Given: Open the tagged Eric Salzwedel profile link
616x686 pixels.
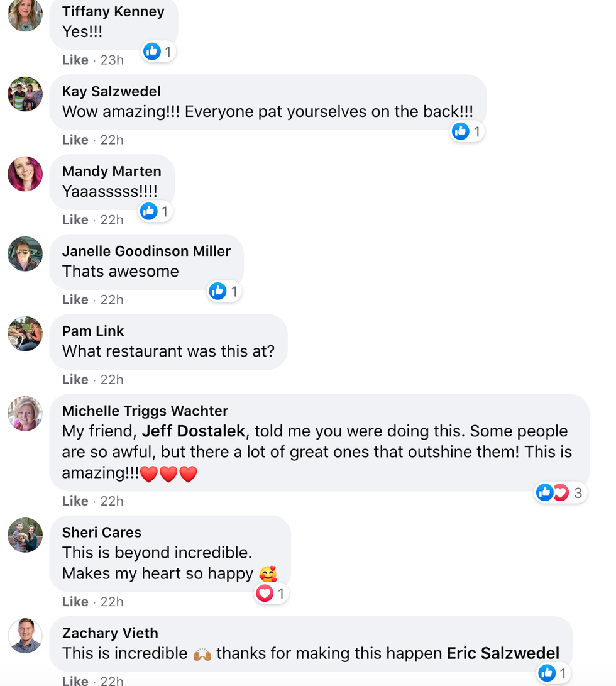Looking at the screenshot, I should 503,653.
